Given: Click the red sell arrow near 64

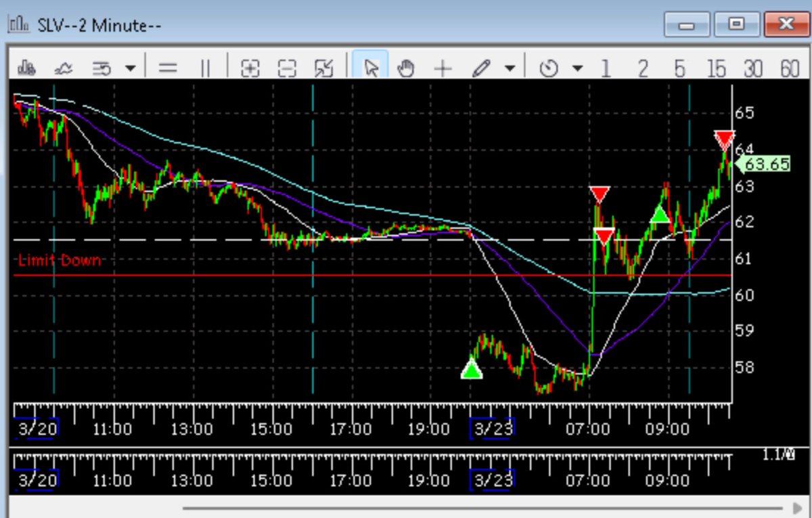Looking at the screenshot, I should pyautogui.click(x=724, y=140).
